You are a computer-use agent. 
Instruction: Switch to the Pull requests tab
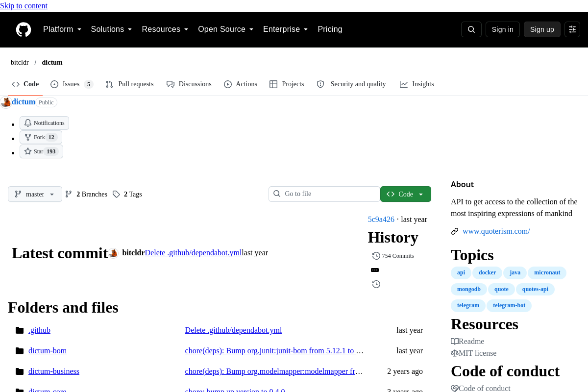pos(129,84)
